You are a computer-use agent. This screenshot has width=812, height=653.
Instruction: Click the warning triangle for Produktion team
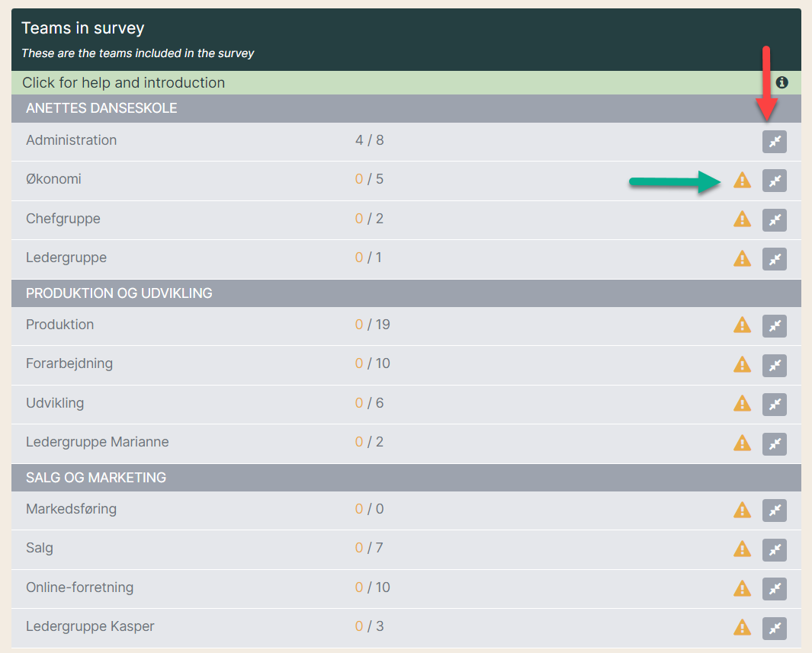[x=742, y=325]
